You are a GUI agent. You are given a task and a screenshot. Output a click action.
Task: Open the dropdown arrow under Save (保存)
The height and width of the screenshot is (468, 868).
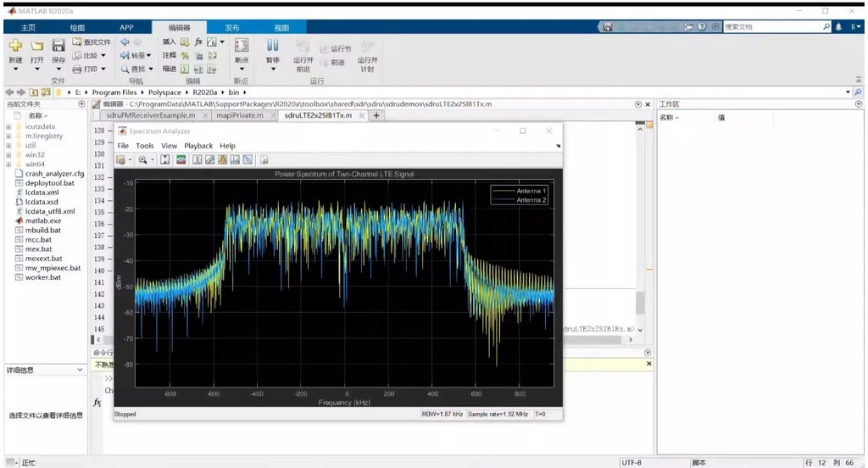(58, 70)
